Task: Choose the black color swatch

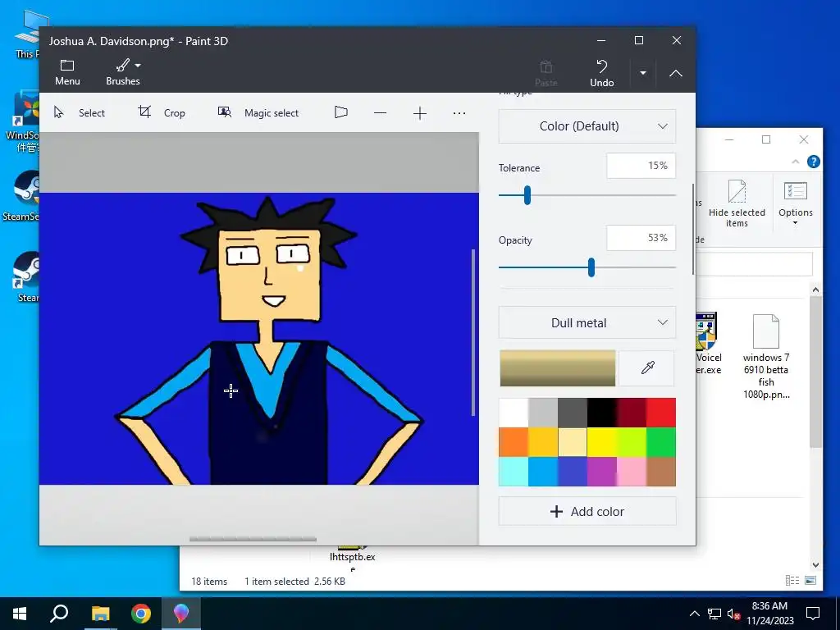Action: tap(601, 413)
